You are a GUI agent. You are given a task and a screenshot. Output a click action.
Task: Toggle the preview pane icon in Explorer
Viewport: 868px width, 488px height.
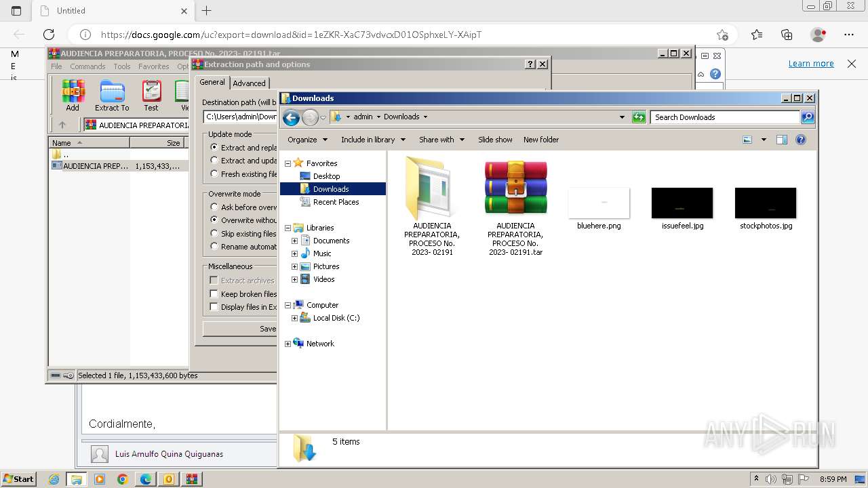(781, 140)
